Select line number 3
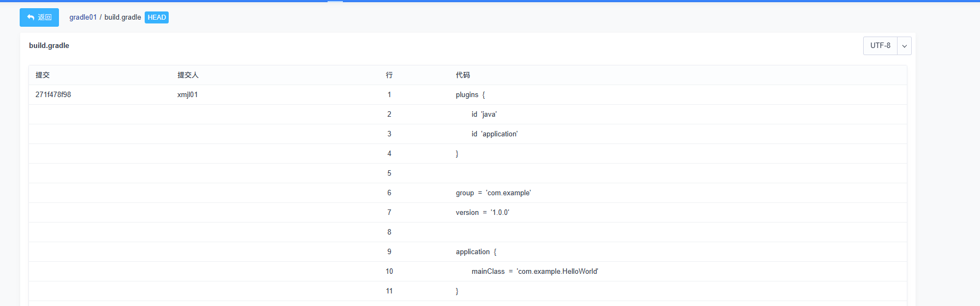 tap(389, 134)
